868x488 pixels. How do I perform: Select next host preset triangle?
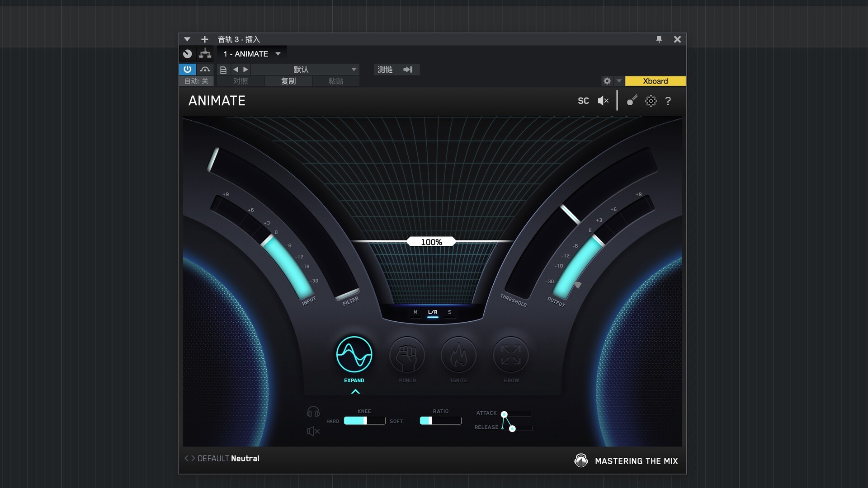(x=245, y=70)
